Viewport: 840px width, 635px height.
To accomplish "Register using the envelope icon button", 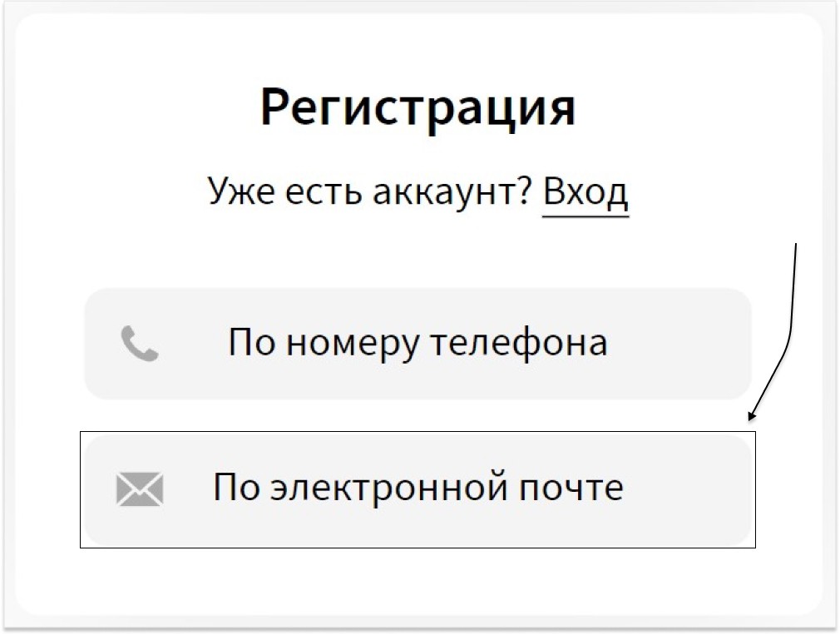I will [418, 490].
